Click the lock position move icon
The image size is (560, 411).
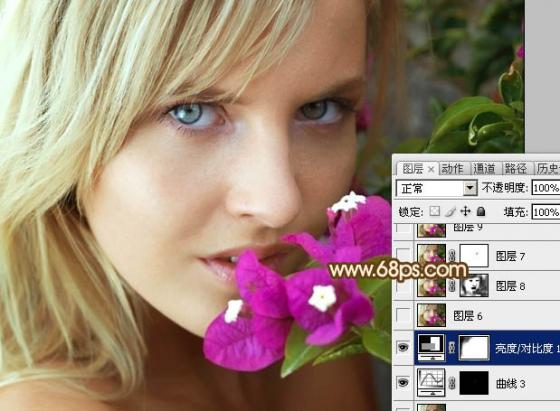coord(465,211)
